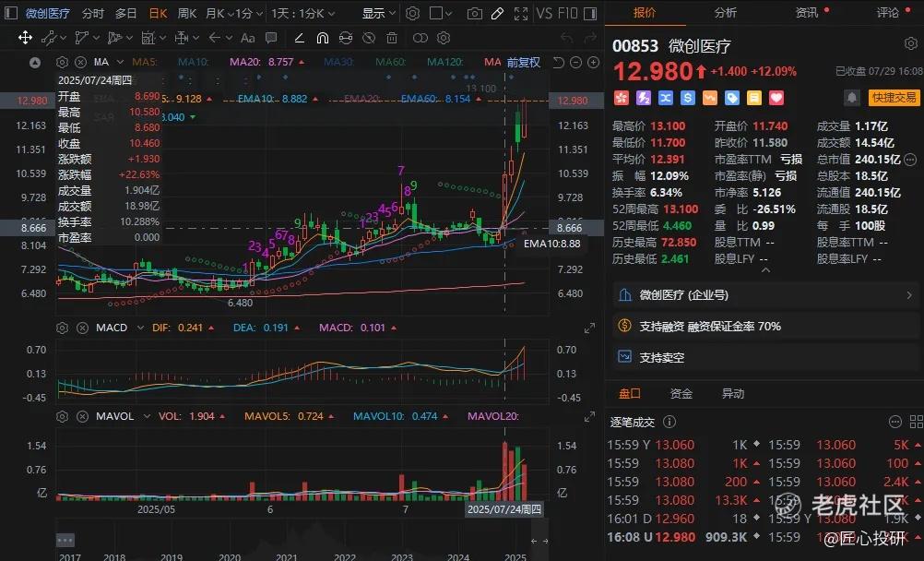Open chart settings gear in top toolbar

(413, 13)
